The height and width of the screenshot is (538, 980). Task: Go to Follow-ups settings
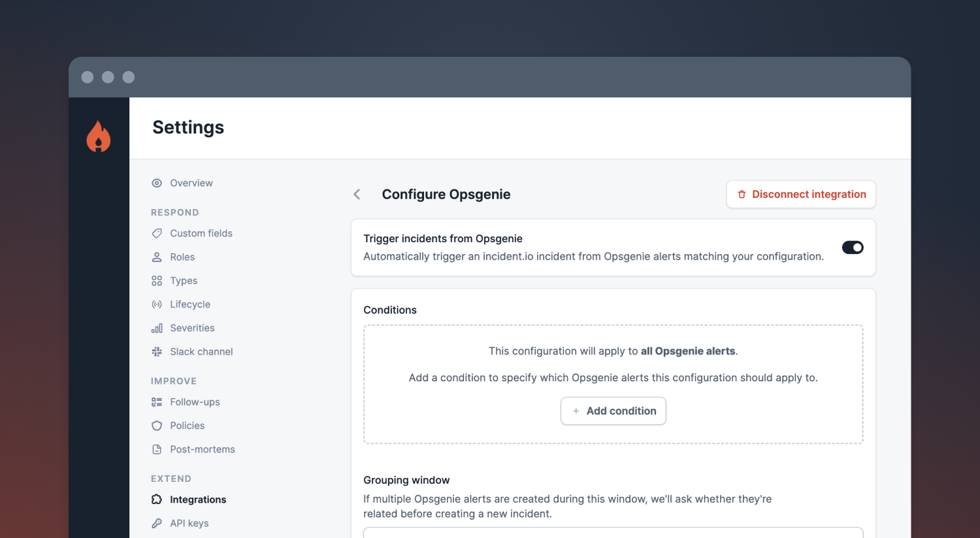195,402
